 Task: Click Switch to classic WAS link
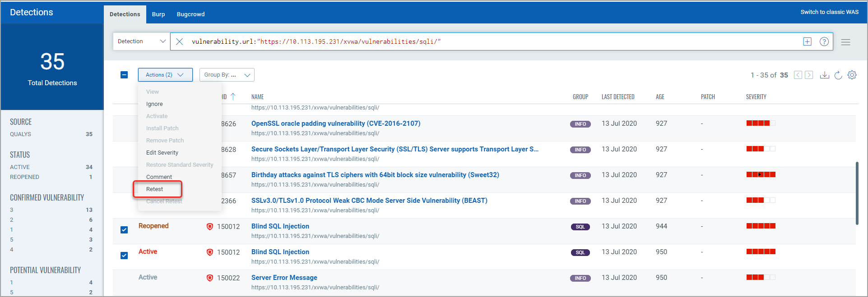click(830, 12)
